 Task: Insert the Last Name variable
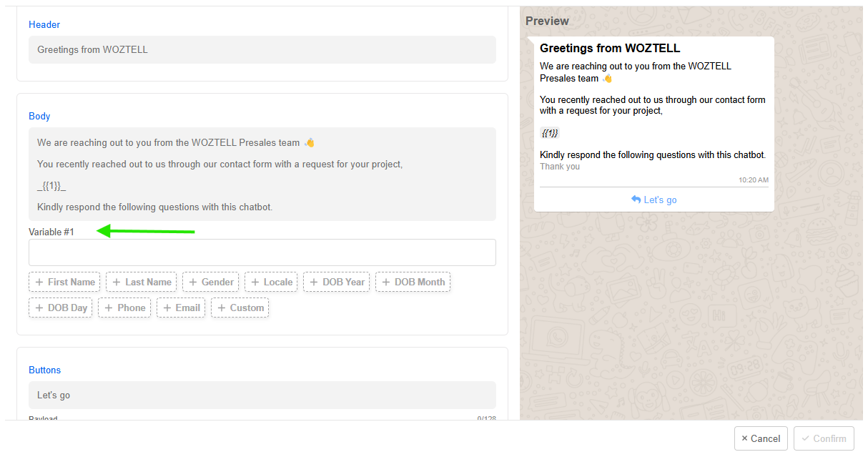tap(141, 282)
